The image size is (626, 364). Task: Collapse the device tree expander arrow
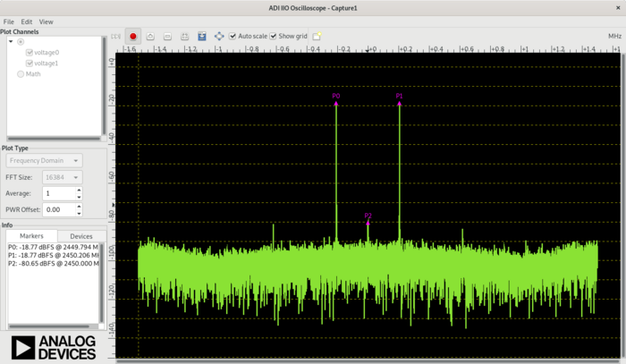(x=11, y=41)
